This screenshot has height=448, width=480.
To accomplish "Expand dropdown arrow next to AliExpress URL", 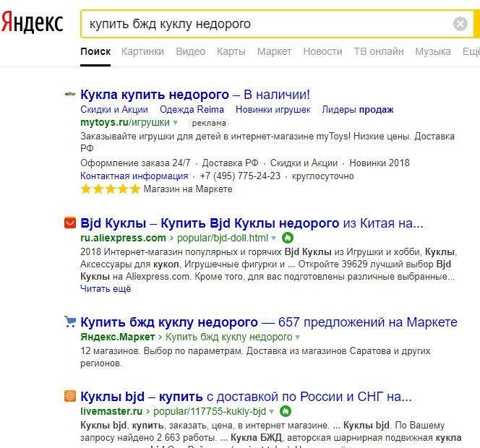I will (x=273, y=238).
